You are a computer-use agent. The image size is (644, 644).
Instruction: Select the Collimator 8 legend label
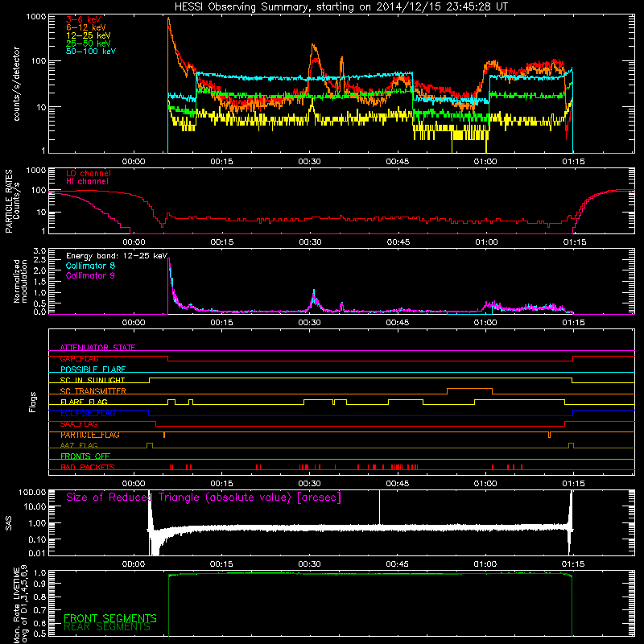[90, 266]
